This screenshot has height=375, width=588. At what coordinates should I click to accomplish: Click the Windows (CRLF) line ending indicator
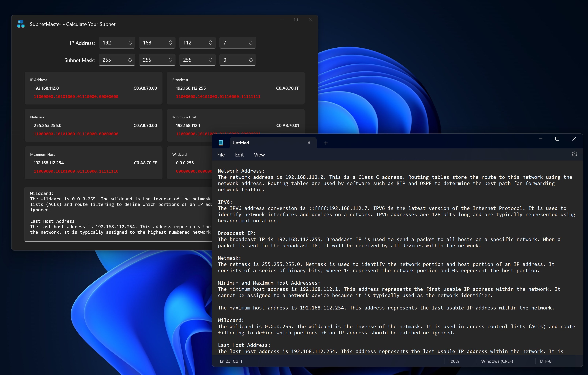pyautogui.click(x=497, y=361)
